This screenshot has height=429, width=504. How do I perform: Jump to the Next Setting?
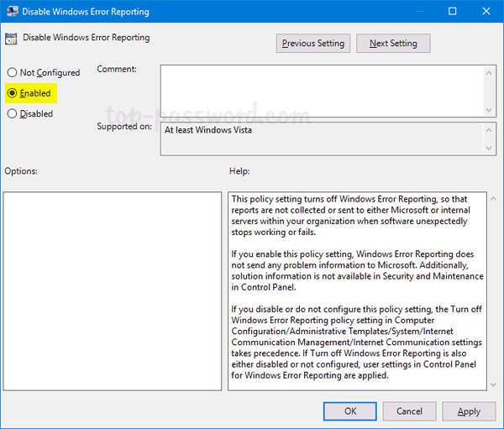pos(392,44)
